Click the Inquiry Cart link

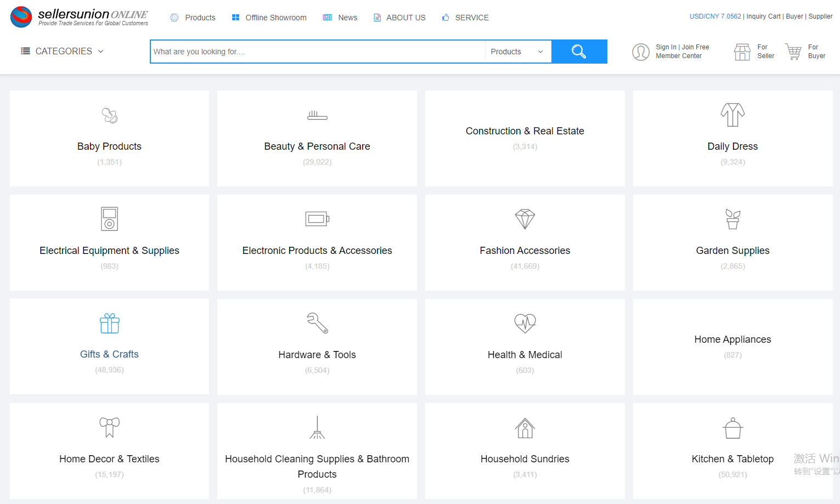[x=763, y=16]
